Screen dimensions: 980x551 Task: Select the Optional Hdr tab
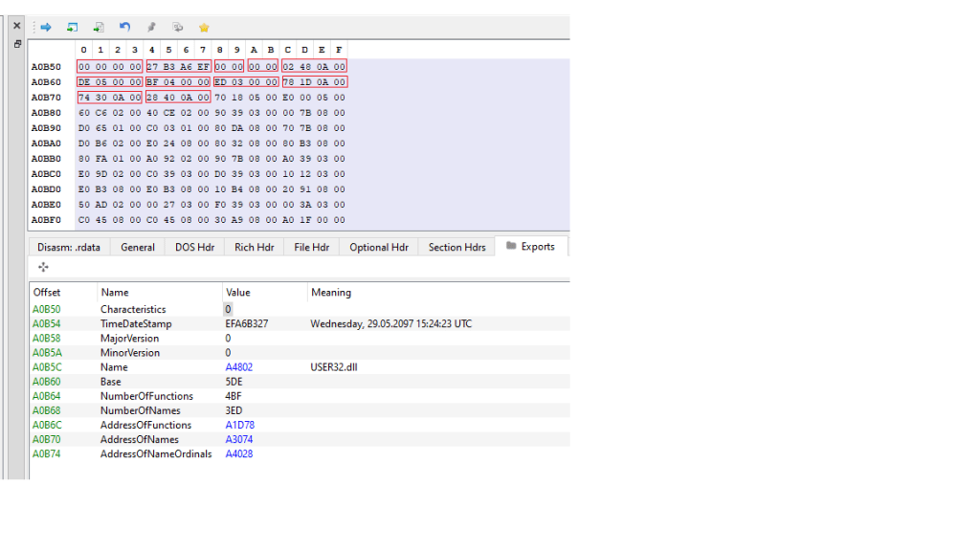pos(378,247)
